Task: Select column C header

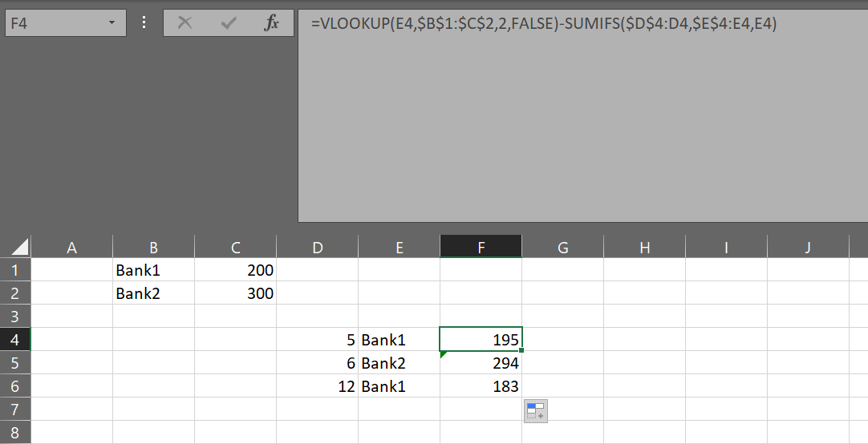Action: [235, 247]
